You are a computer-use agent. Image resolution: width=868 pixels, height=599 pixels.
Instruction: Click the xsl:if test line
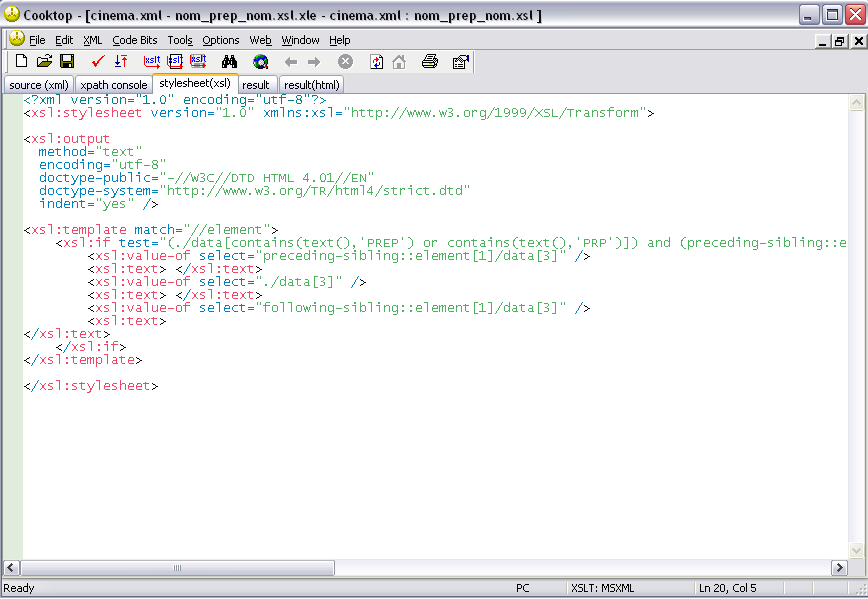(x=451, y=243)
